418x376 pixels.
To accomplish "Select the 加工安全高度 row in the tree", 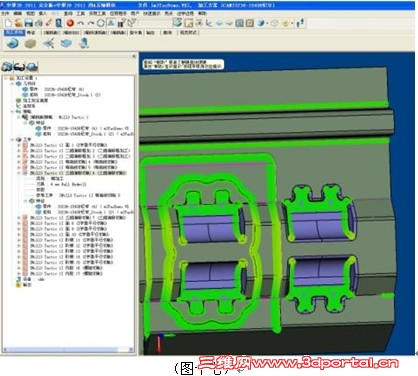I will point(32,100).
